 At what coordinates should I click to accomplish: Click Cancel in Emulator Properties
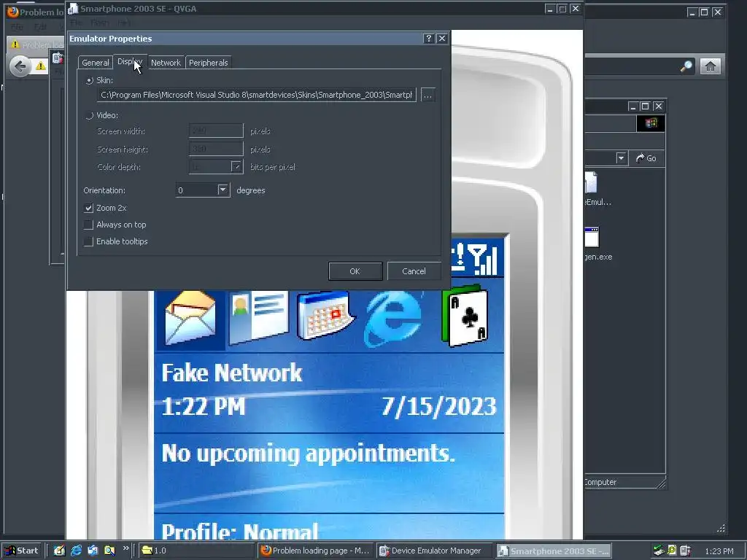[x=414, y=271]
